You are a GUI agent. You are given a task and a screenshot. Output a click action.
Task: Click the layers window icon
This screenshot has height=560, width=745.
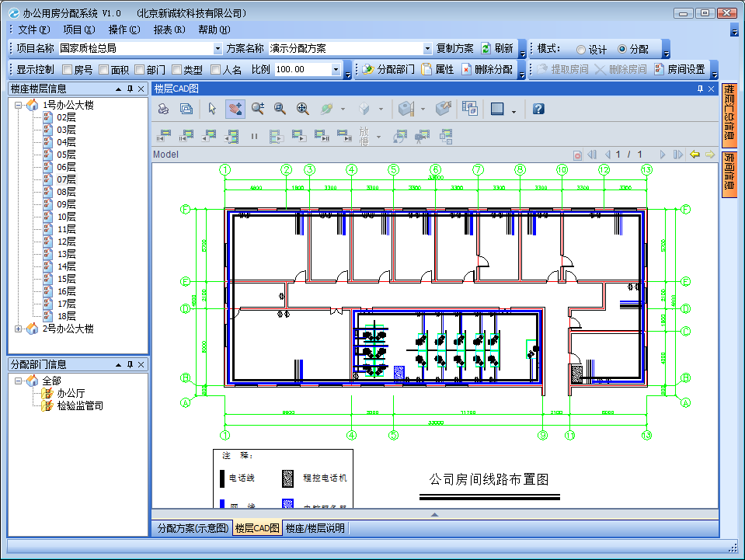pos(469,109)
